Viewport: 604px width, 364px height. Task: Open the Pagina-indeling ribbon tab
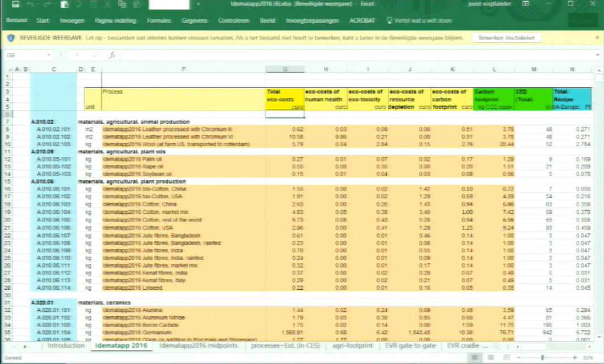click(x=115, y=20)
